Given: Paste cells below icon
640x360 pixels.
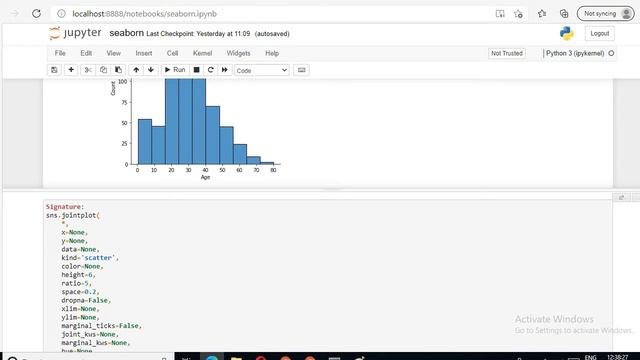Looking at the screenshot, I should (118, 70).
